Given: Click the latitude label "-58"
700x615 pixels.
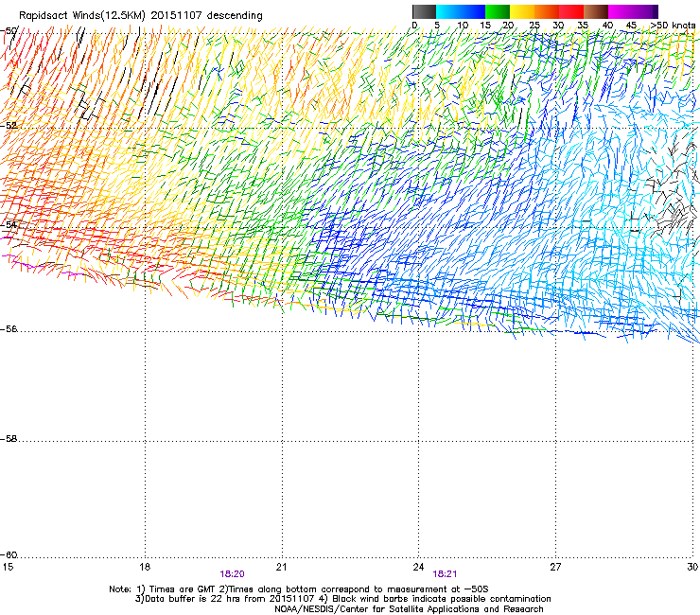Looking at the screenshot, I should pos(9,439).
